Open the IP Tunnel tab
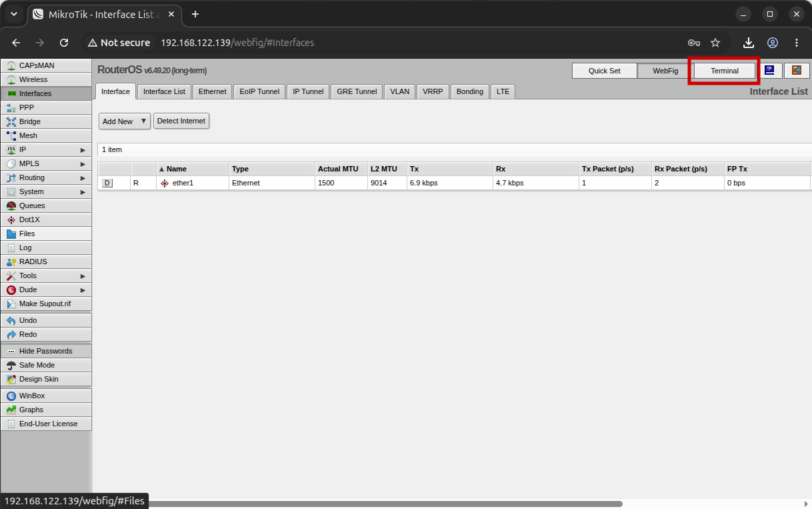 pyautogui.click(x=308, y=91)
